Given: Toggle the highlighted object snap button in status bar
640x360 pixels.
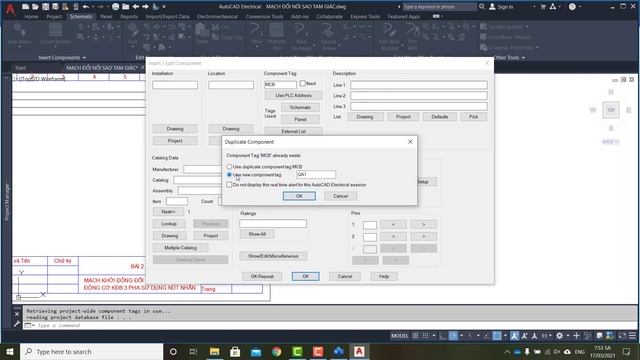Looking at the screenshot, I should coord(497,336).
